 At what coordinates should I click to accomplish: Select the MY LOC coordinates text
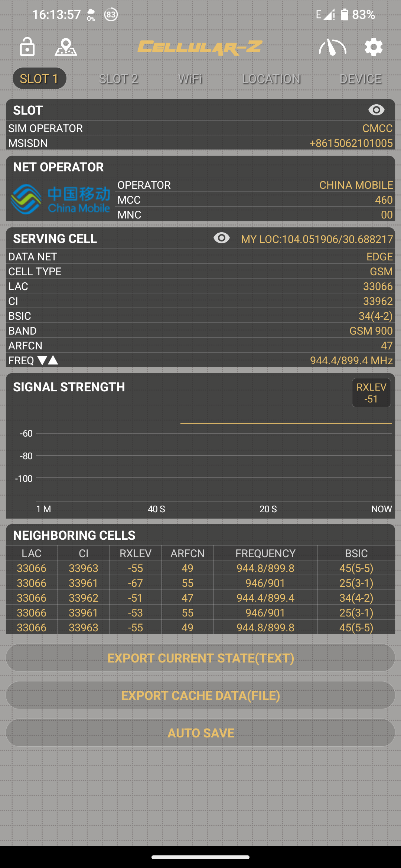coord(316,239)
